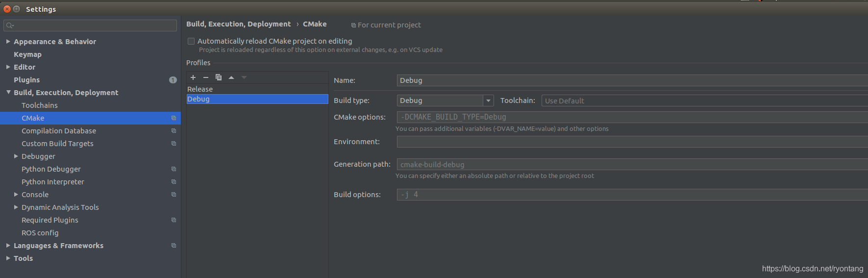Image resolution: width=868 pixels, height=278 pixels.
Task: Remove the selected CMake profile
Action: pyautogui.click(x=206, y=77)
